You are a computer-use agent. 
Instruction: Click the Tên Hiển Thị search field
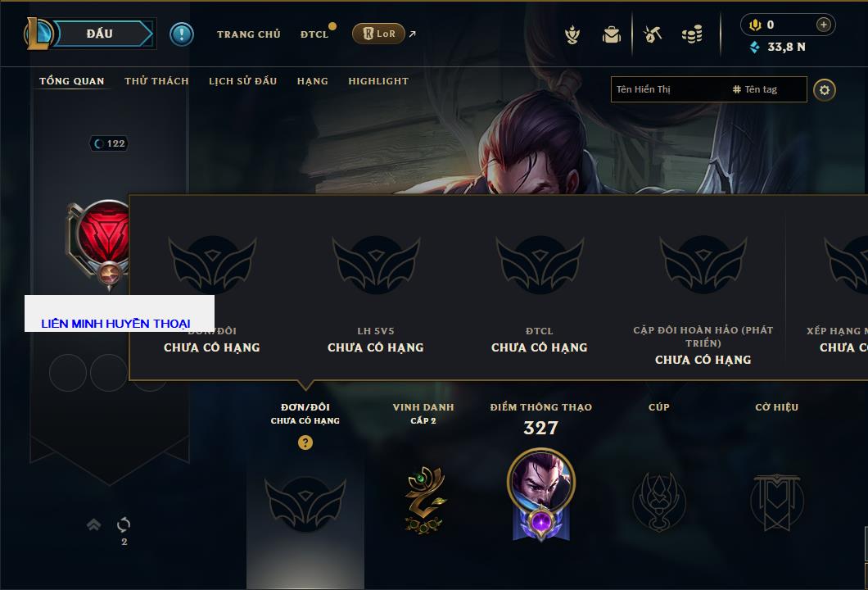670,89
